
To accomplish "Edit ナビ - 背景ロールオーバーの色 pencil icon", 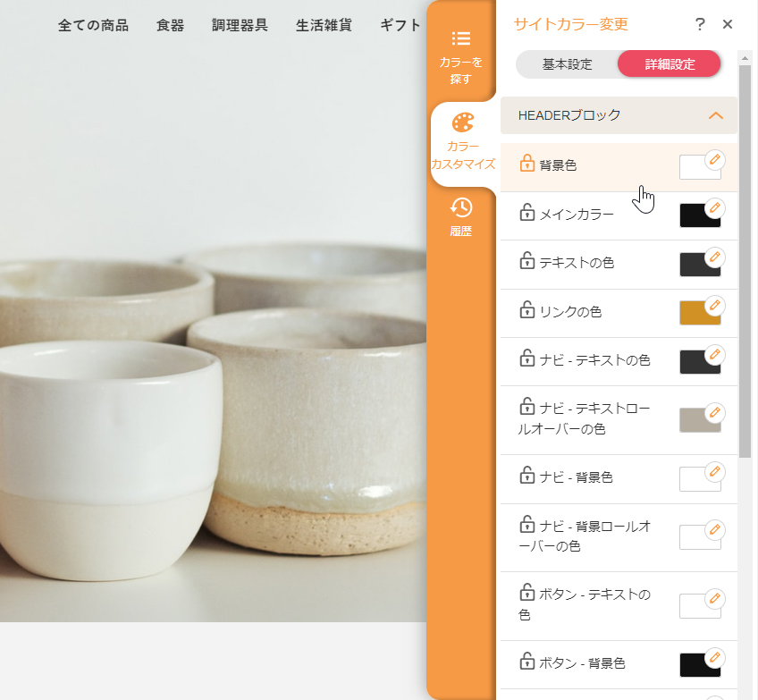I will [x=714, y=530].
